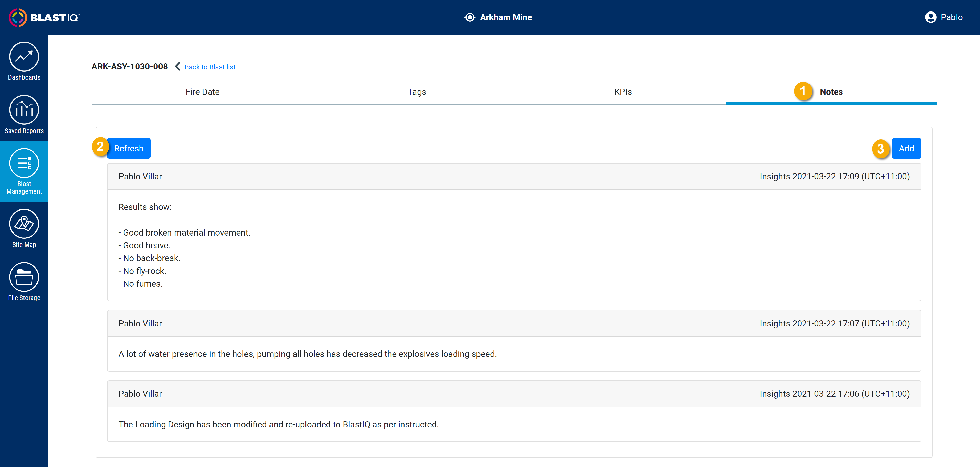Click the 'Good broken material movement' line
Image resolution: width=980 pixels, height=467 pixels.
click(x=184, y=232)
